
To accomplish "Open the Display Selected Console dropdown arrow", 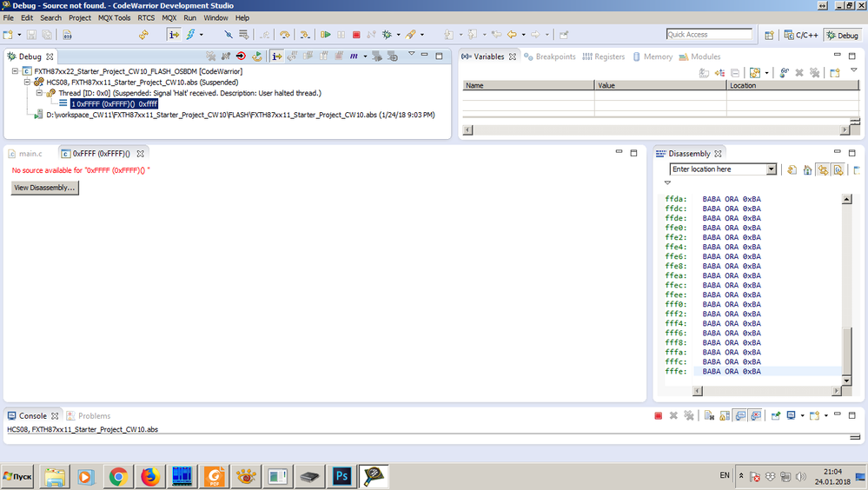I will (x=802, y=415).
